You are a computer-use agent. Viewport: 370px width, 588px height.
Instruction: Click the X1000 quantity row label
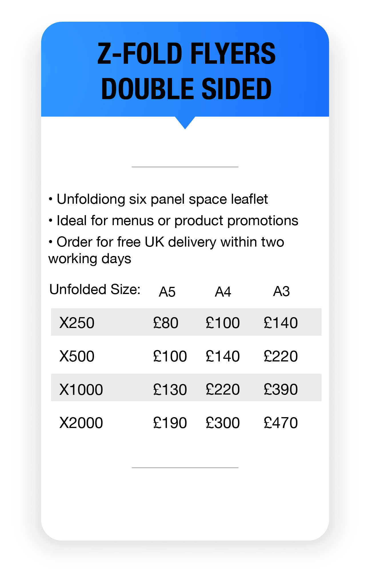[x=81, y=389]
